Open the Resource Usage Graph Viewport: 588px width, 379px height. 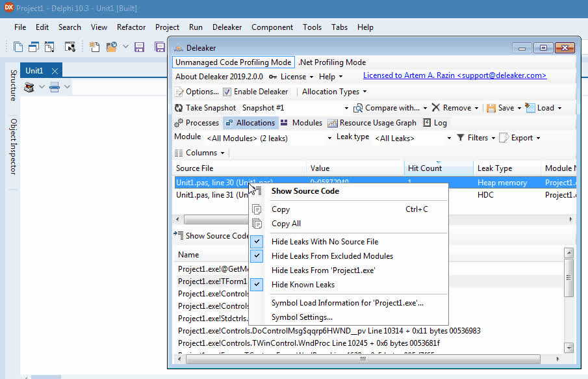(x=372, y=123)
